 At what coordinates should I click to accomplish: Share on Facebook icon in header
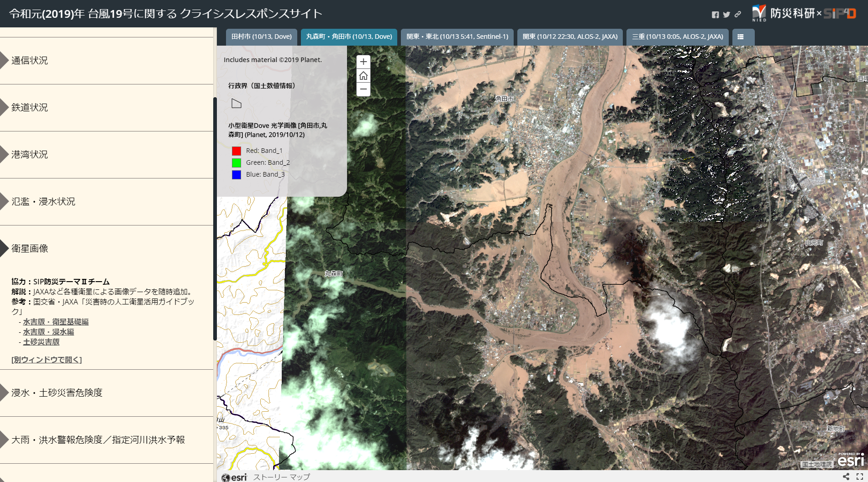tap(715, 15)
